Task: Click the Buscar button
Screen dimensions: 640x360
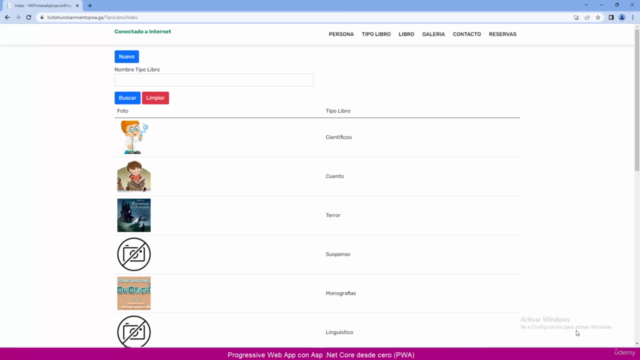Action: [x=127, y=98]
